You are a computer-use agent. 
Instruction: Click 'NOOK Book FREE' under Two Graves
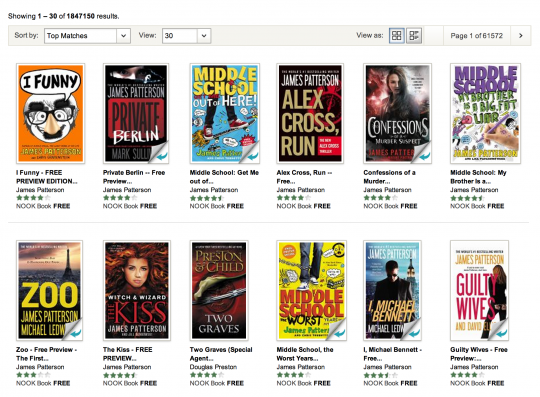pos(217,383)
